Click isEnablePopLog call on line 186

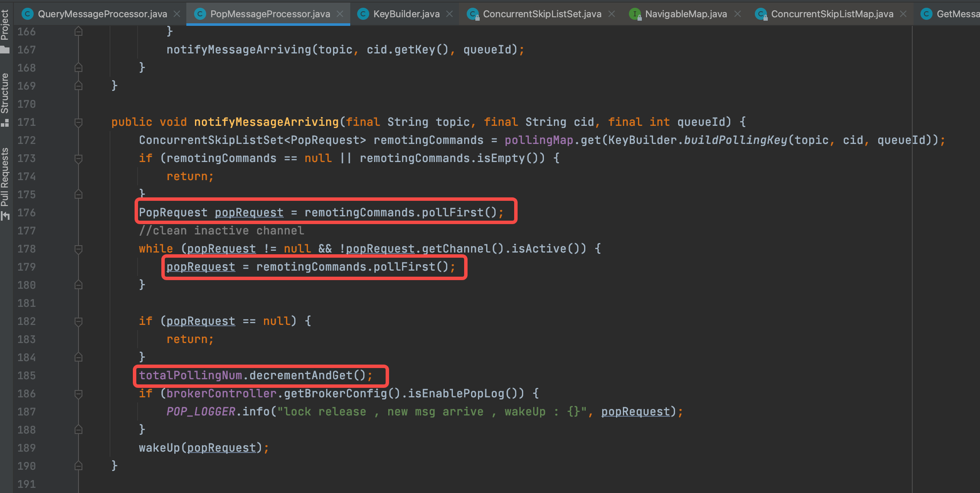coord(456,394)
